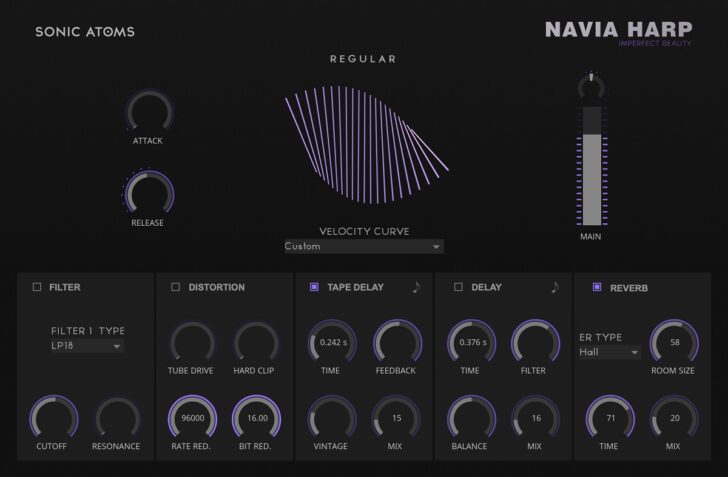The width and height of the screenshot is (728, 477).
Task: Enable the Distortion effect checkbox
Action: pyautogui.click(x=176, y=287)
